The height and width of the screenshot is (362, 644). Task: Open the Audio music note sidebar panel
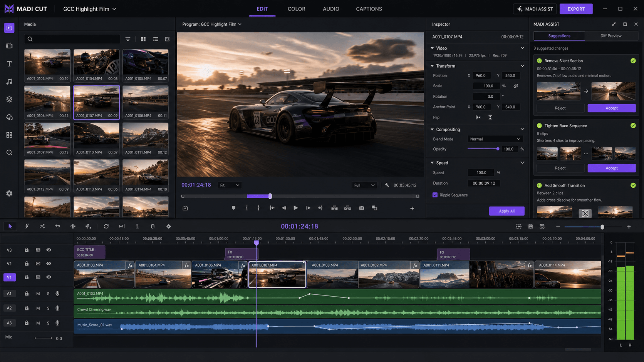coord(9,82)
